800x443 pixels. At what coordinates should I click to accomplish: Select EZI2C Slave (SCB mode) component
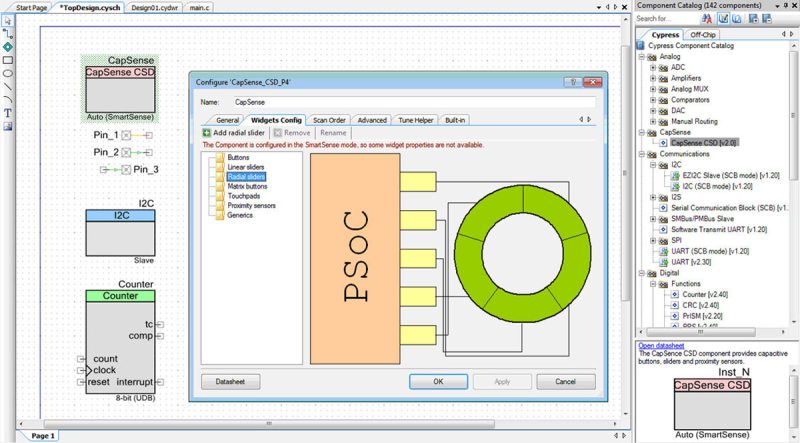click(x=731, y=176)
